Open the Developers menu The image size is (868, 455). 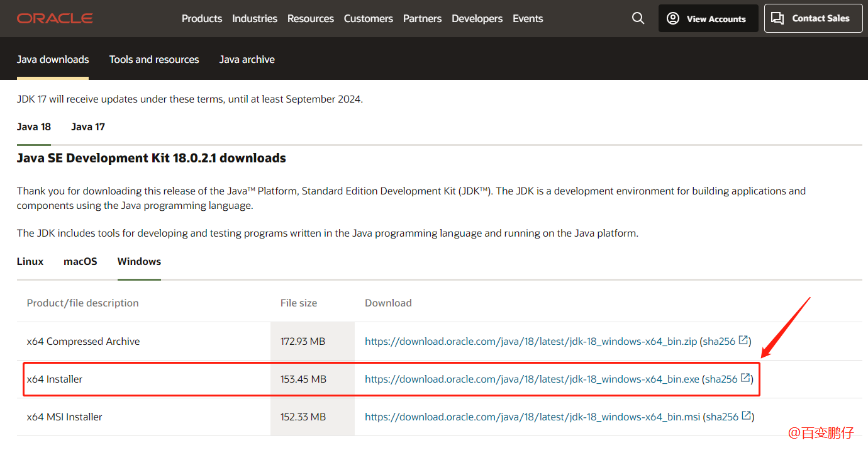coord(477,19)
